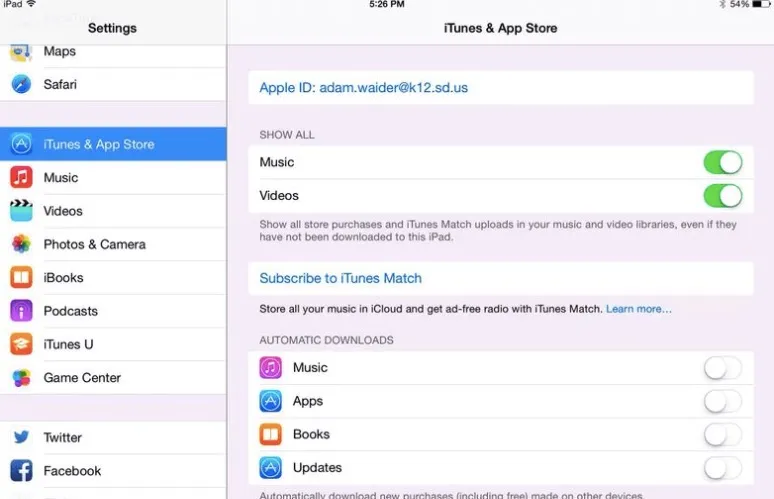Tap the Settings title in sidebar header

click(x=112, y=28)
